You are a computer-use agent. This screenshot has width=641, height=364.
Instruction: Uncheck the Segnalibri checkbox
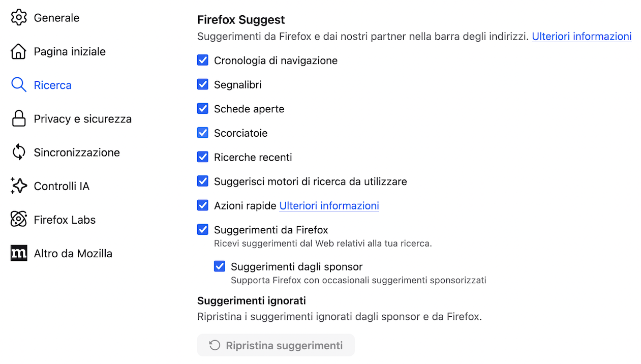point(203,84)
